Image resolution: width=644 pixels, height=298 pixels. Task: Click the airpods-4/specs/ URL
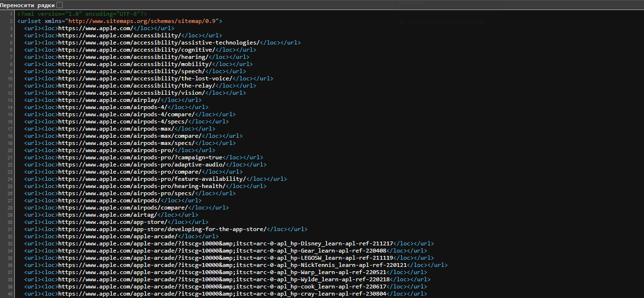(123, 121)
